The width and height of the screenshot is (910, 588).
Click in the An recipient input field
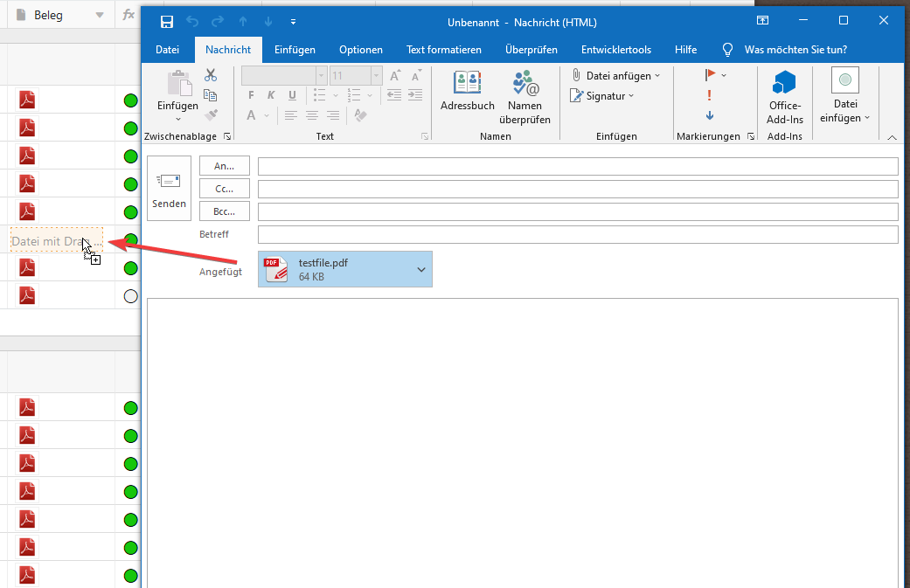coord(578,166)
